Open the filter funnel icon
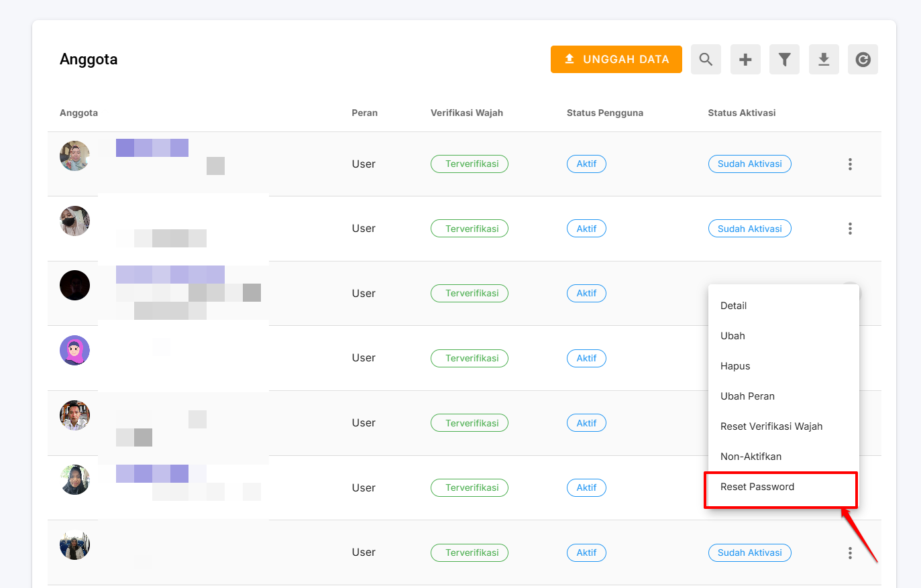Screen dimensions: 921x588 [x=784, y=59]
